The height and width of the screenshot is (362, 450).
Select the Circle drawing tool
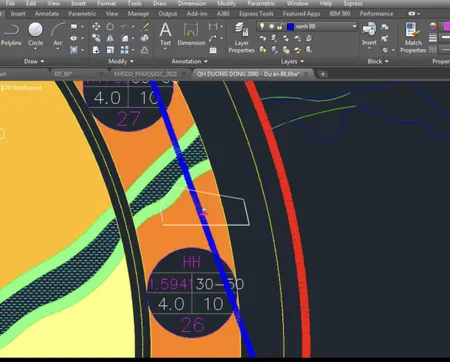[35, 35]
